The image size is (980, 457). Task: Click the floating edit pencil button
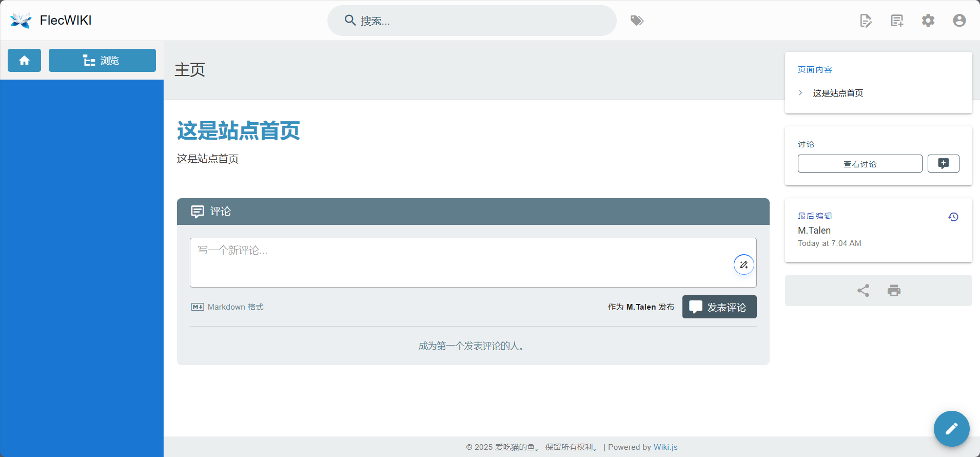(951, 429)
